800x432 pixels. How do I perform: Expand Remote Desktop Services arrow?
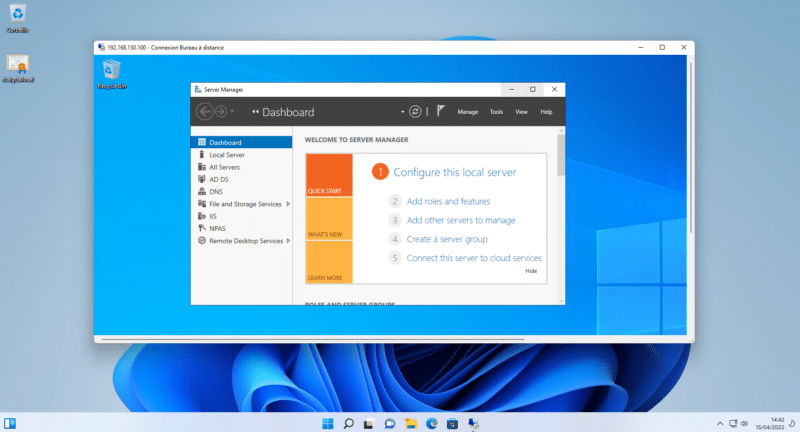click(x=288, y=240)
